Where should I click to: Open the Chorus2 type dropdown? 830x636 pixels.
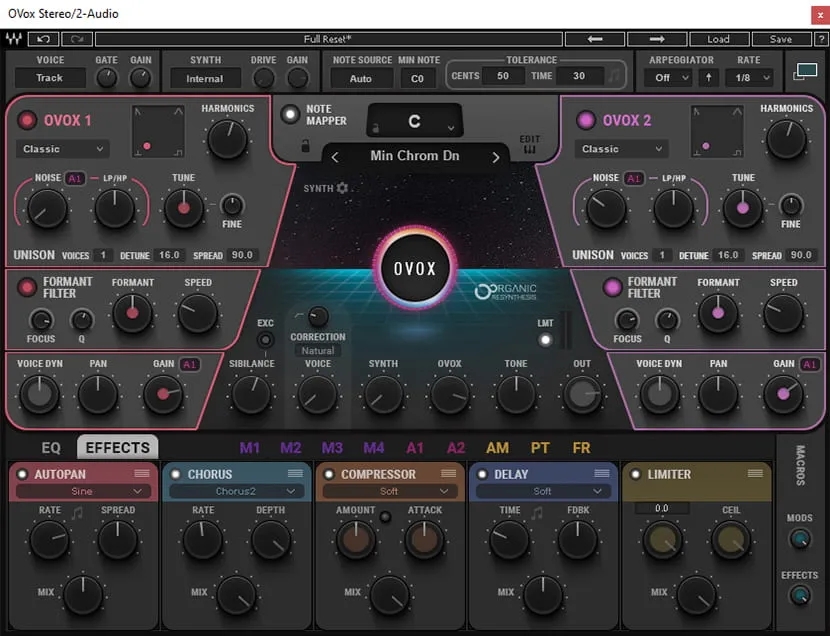pyautogui.click(x=236, y=492)
